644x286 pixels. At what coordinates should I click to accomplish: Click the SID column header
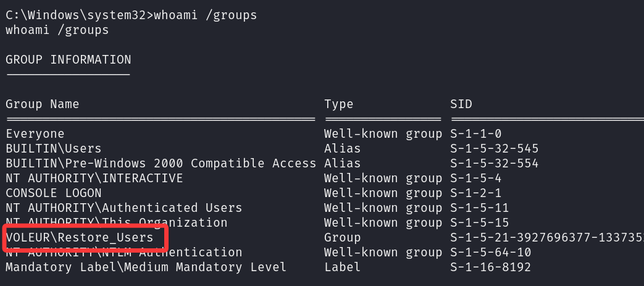(461, 104)
